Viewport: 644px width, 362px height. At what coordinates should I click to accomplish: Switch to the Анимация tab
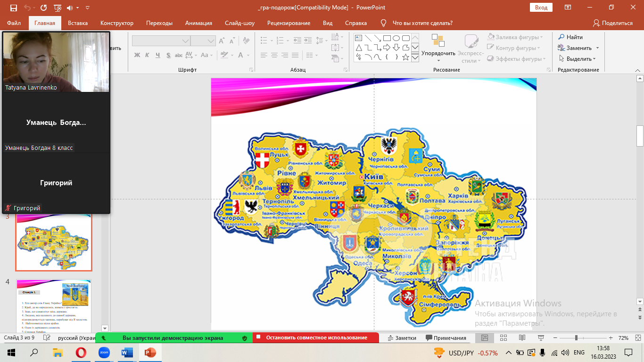pyautogui.click(x=198, y=23)
